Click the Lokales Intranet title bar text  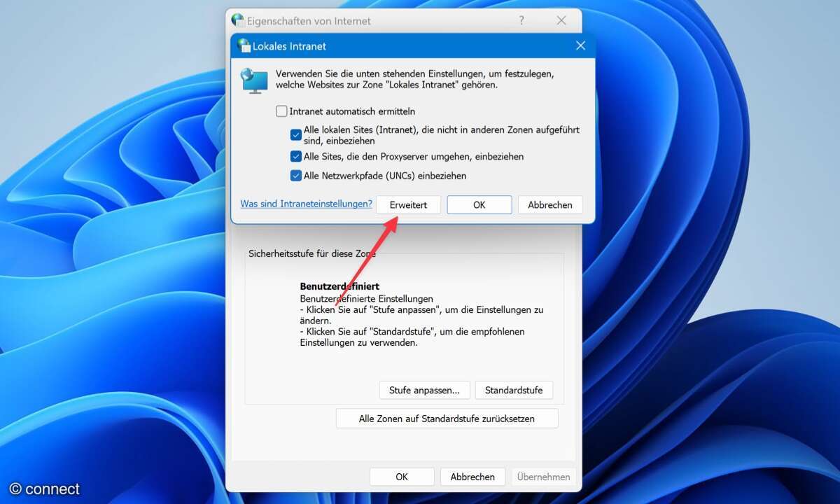pos(289,46)
